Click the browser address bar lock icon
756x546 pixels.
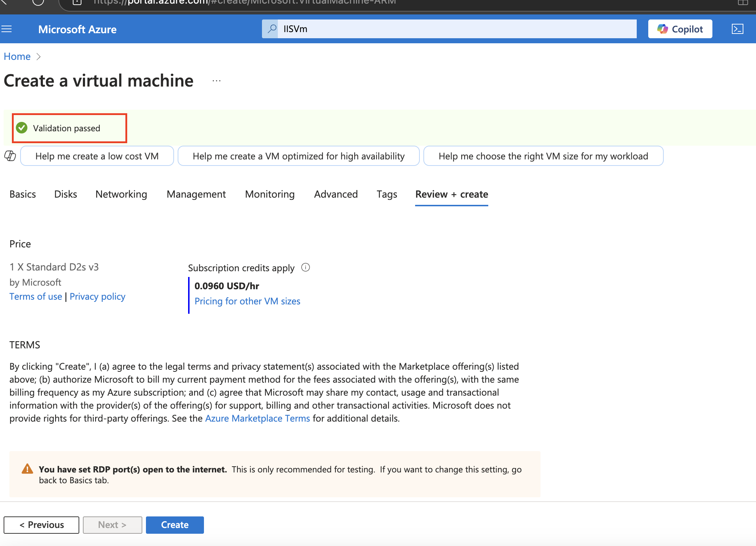pos(77,2)
